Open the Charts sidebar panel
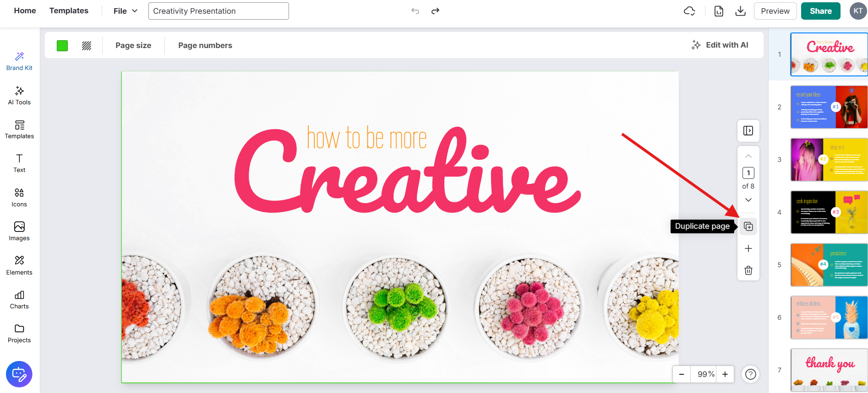868x393 pixels. (x=19, y=300)
